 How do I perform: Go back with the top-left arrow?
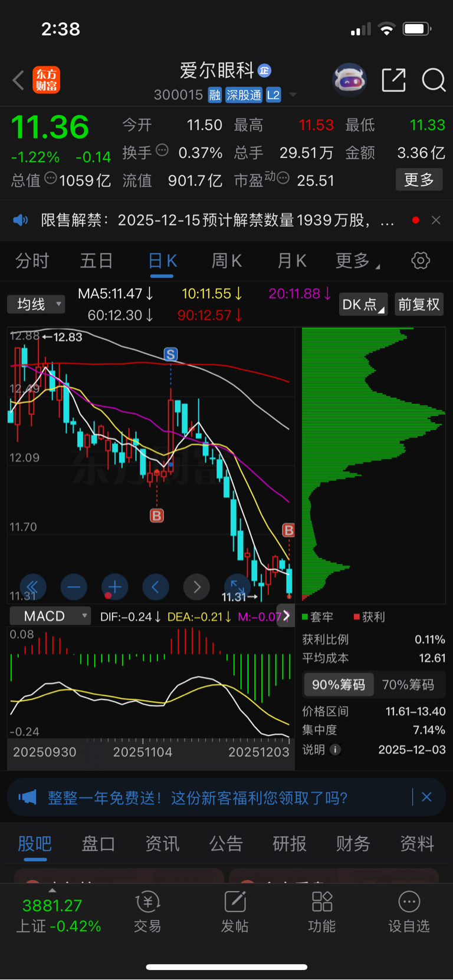[18, 80]
